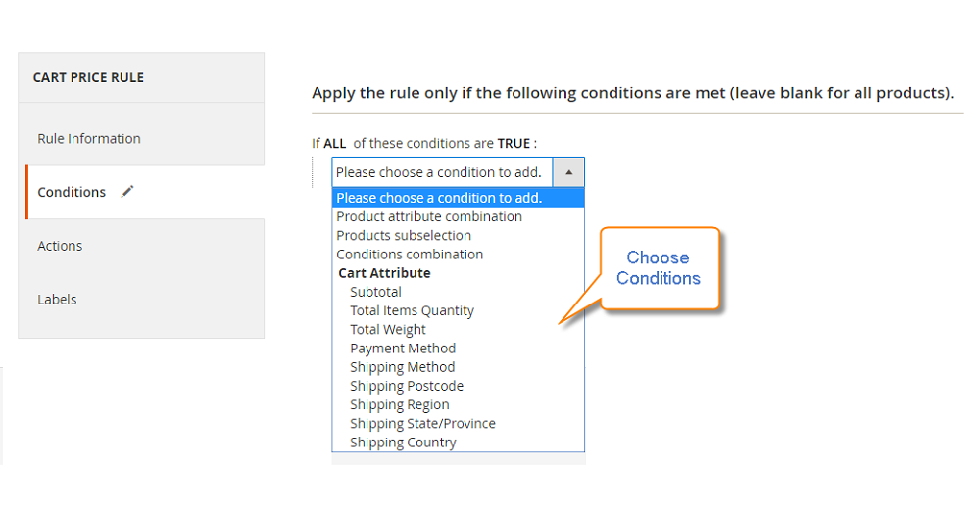Select Subtotal cart attribute

pyautogui.click(x=375, y=292)
